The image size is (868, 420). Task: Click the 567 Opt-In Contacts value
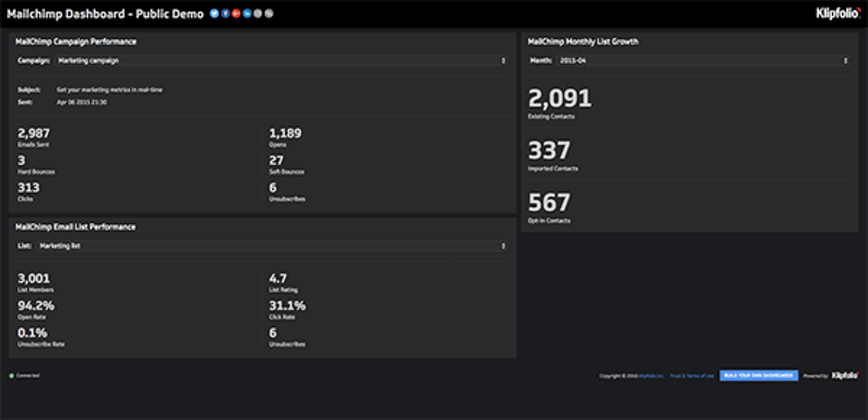click(549, 202)
